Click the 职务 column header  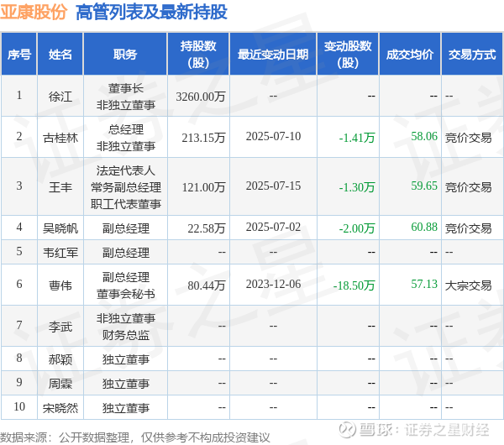[x=125, y=55]
